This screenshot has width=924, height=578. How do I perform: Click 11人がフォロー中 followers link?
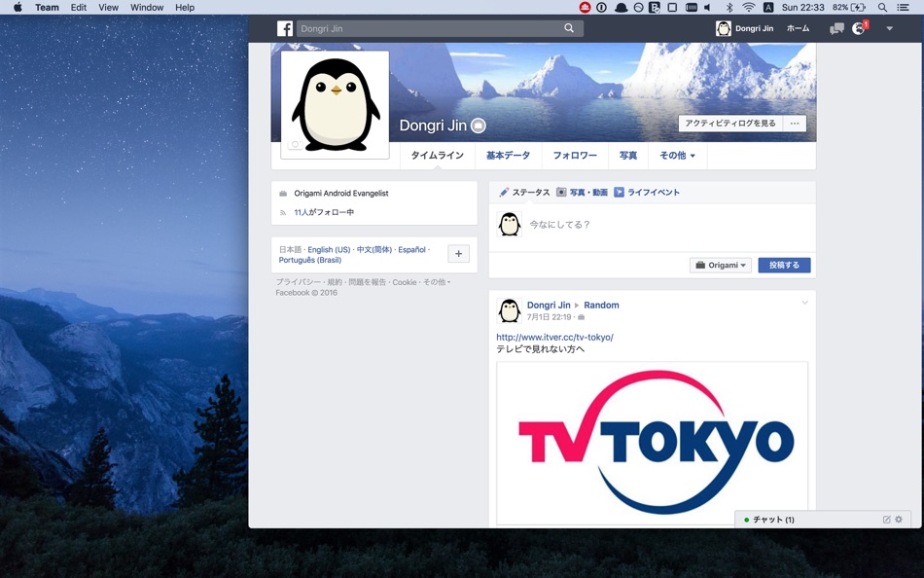[x=324, y=212]
